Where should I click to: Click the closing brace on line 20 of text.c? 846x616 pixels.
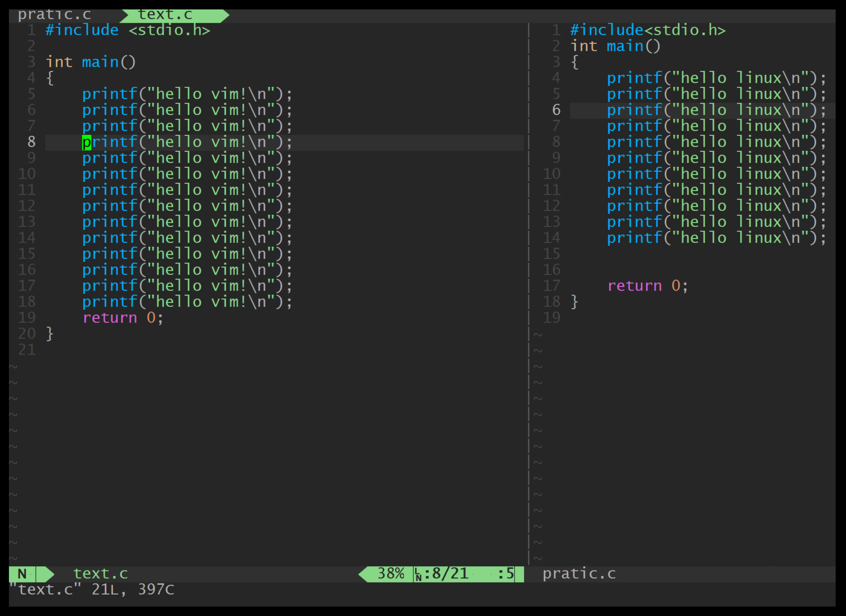[x=50, y=334]
